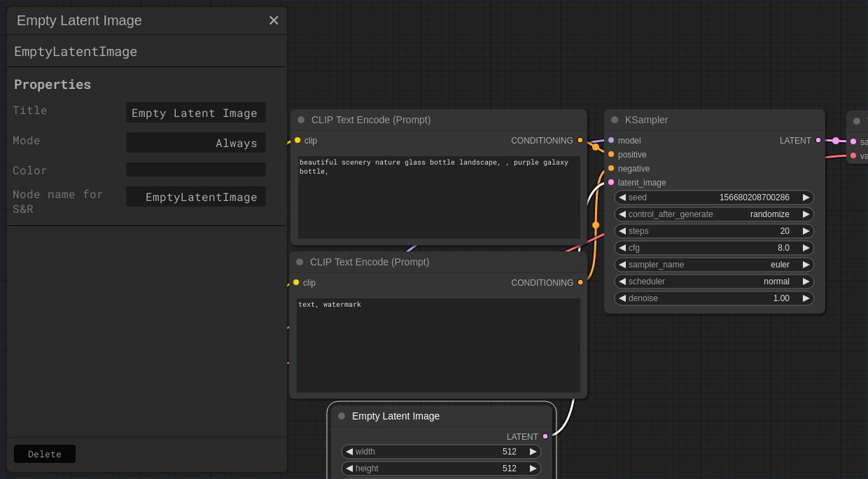The image size is (868, 479).
Task: Close the Empty Latent Image properties panel
Action: point(274,21)
